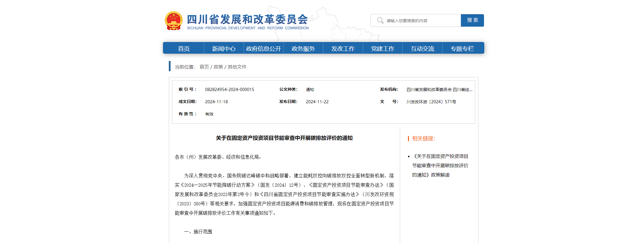Image resolution: width=644 pixels, height=243 pixels.
Task: Select 政府信息公开 in the navigation bar
Action: 263,48
